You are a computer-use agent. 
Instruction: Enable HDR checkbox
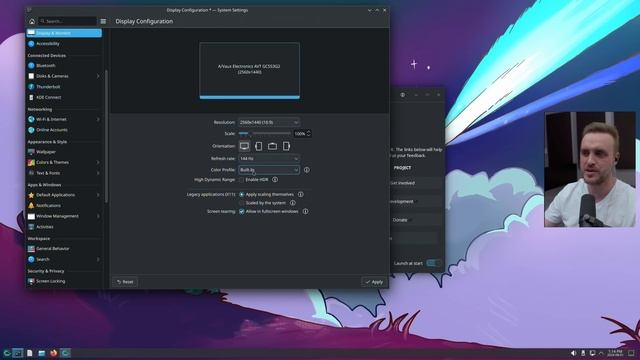(x=241, y=180)
